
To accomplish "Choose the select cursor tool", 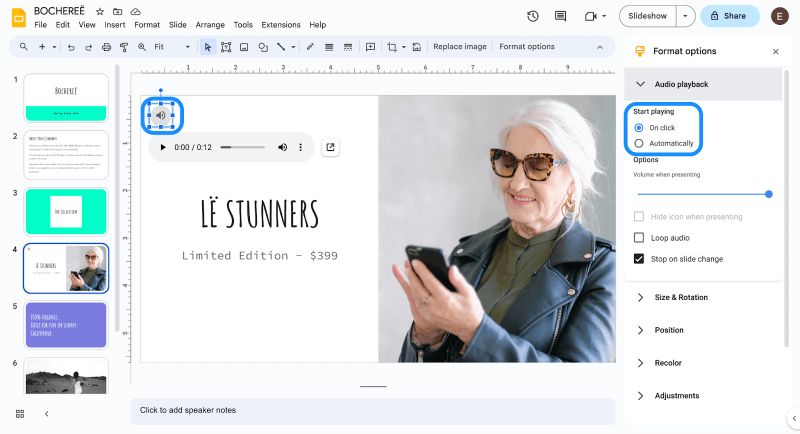I will (208, 47).
